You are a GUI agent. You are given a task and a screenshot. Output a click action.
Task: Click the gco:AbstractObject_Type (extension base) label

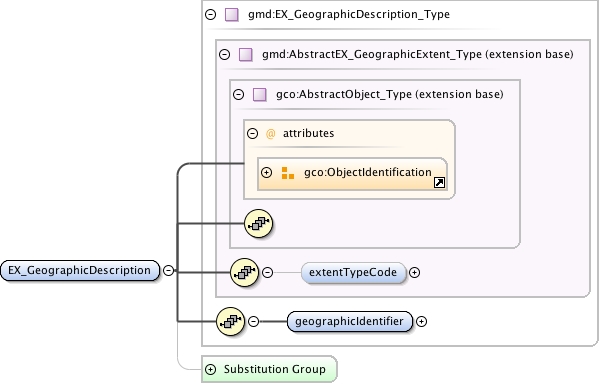(390, 94)
